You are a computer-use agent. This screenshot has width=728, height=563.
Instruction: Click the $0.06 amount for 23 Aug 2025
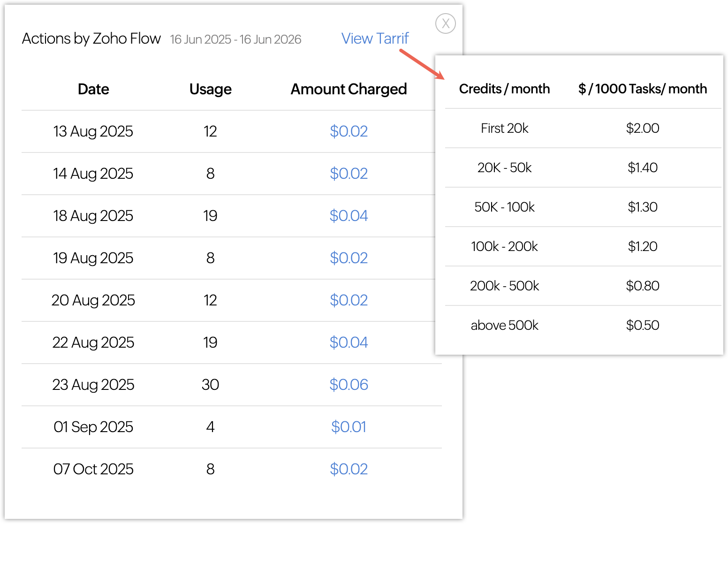coord(349,385)
